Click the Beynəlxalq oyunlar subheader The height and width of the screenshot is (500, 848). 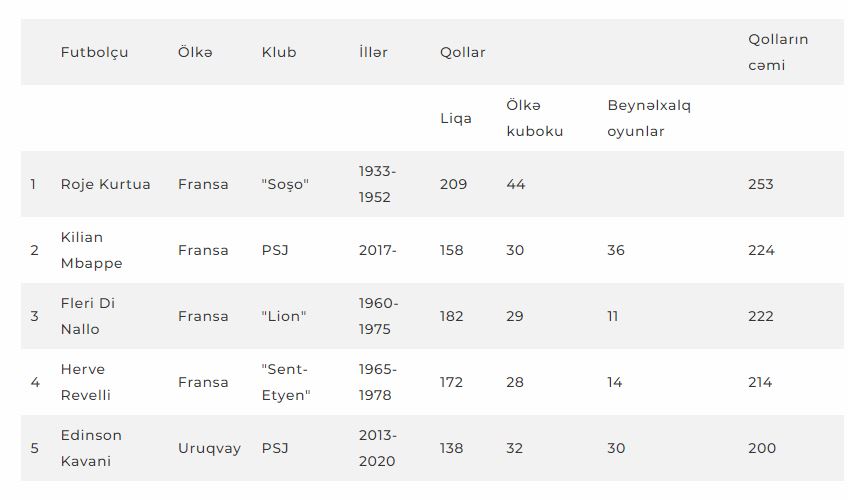tap(649, 118)
